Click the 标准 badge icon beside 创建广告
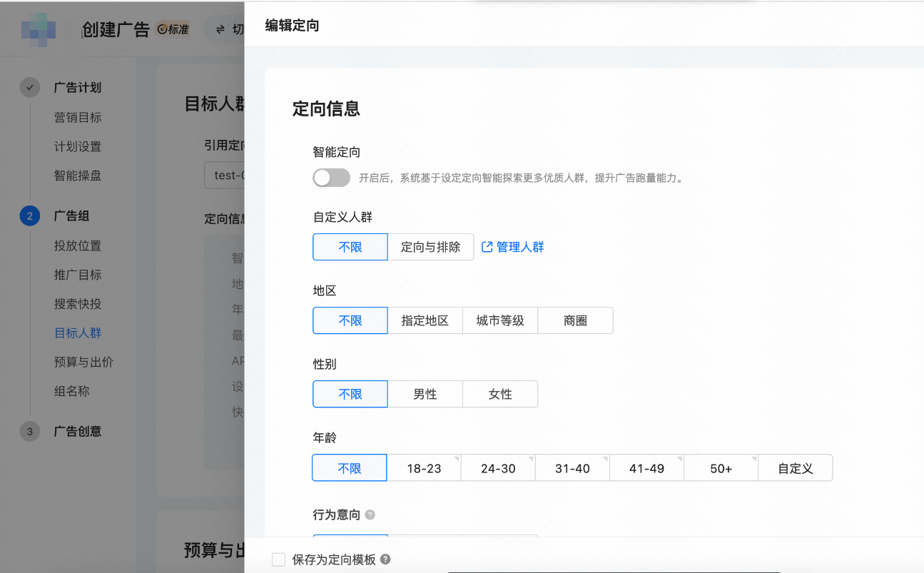 pos(161,30)
